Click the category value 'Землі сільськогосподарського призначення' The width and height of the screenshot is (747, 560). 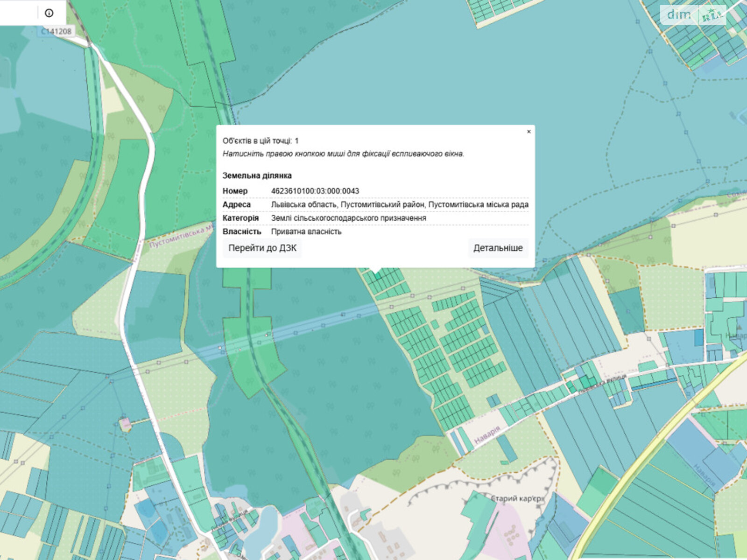pos(349,218)
